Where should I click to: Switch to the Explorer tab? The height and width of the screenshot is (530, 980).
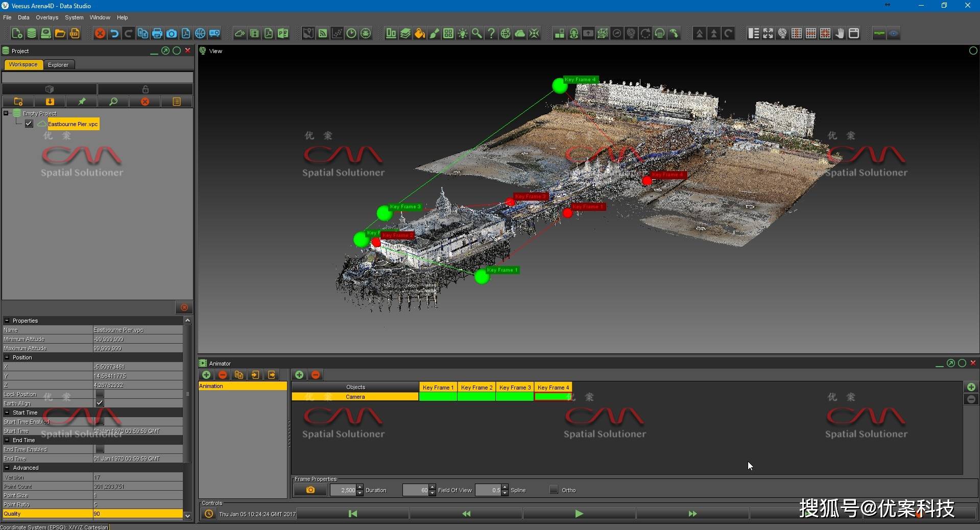pyautogui.click(x=58, y=65)
